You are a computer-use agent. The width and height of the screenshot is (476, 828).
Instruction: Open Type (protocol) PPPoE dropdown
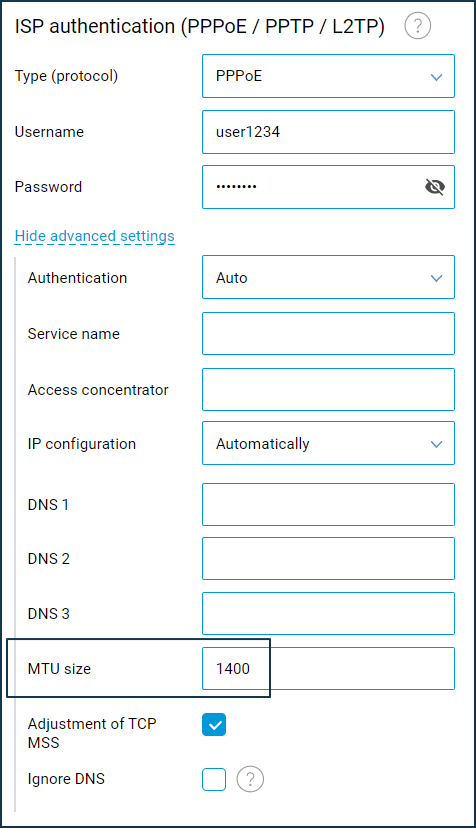328,76
